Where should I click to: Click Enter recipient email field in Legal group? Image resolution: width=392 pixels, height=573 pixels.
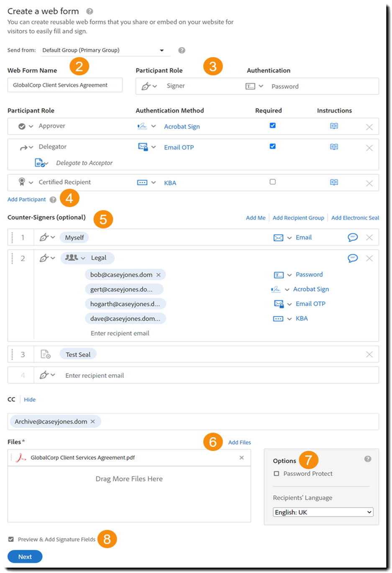[x=120, y=333]
